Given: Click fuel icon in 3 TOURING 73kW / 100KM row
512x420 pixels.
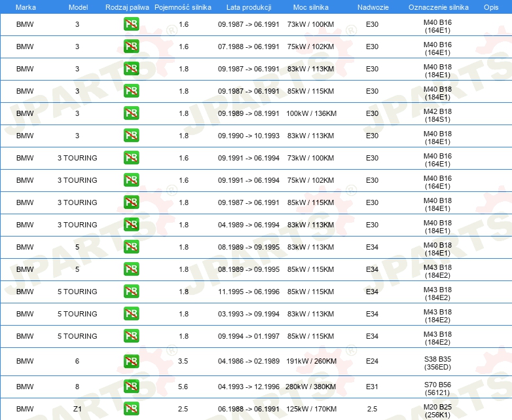Looking at the screenshot, I should (131, 157).
